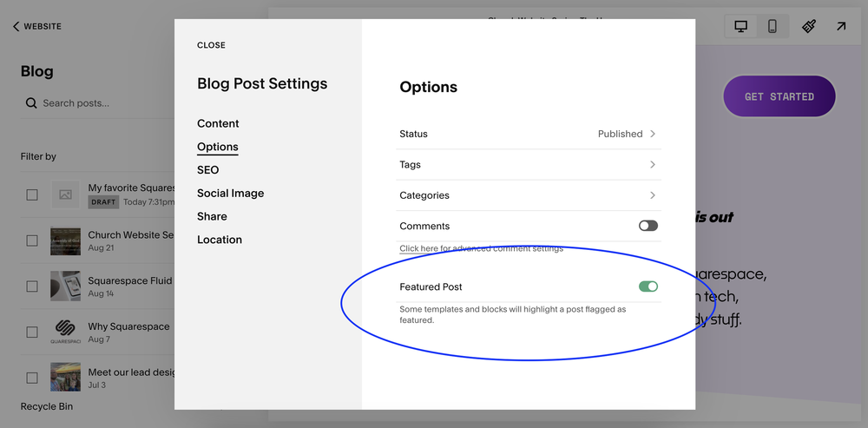868x428 pixels.
Task: Click the Published status value
Action: [x=620, y=134]
